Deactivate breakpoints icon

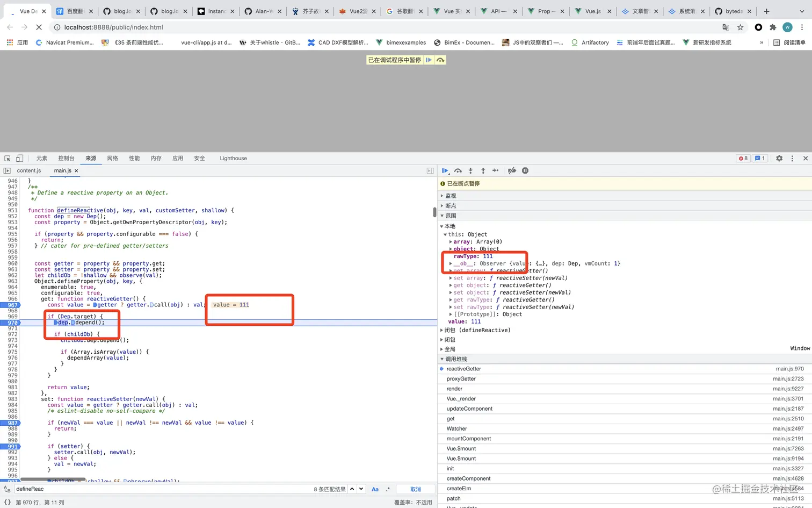click(x=512, y=171)
